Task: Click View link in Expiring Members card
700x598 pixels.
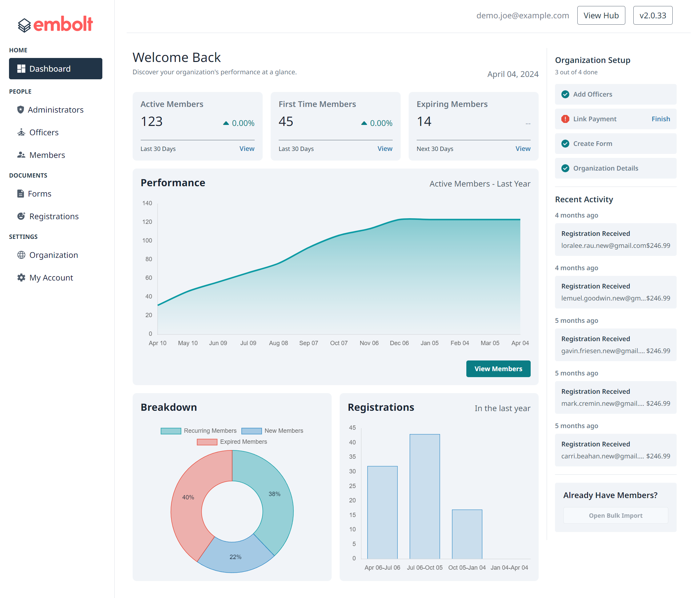Action: point(523,149)
